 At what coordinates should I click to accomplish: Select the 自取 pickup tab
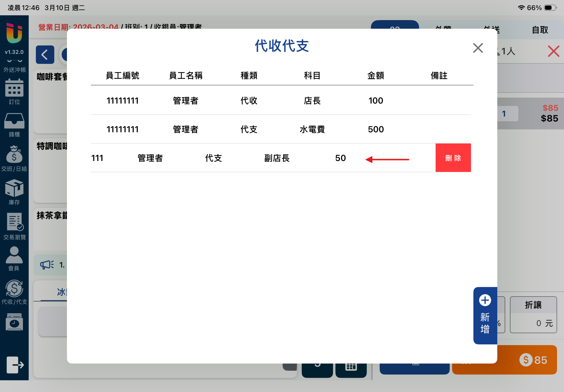tap(540, 30)
